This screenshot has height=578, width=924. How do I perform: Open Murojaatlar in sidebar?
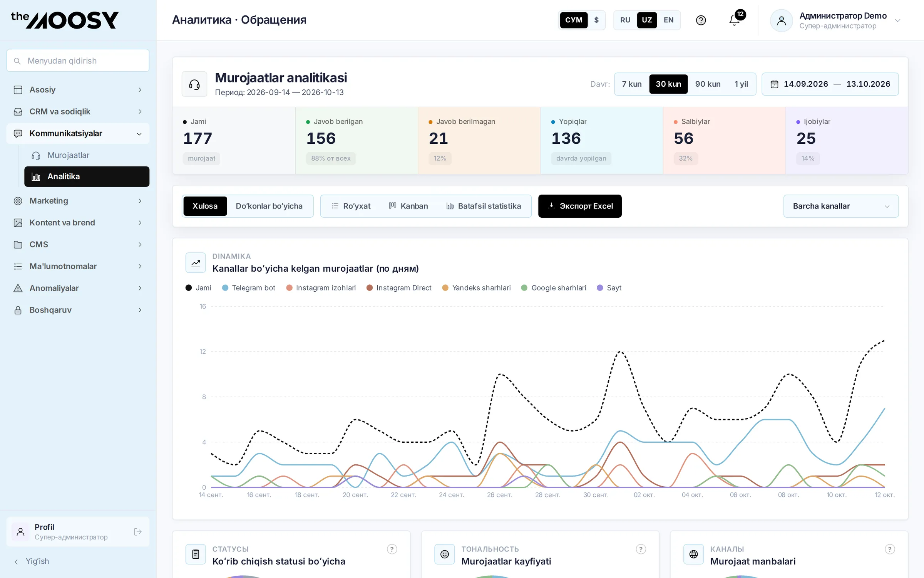pyautogui.click(x=87, y=155)
